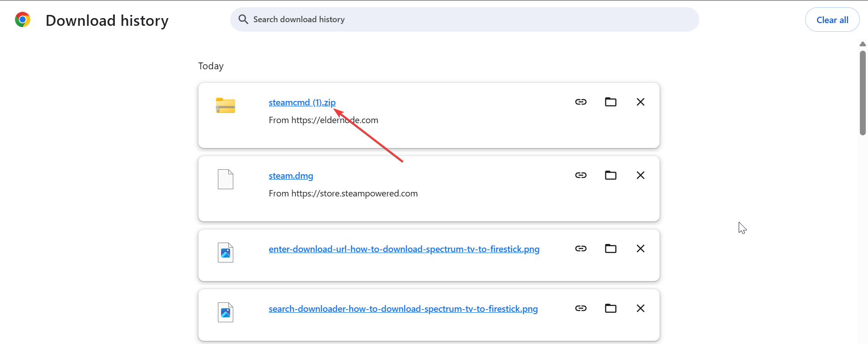Copy download link for steamcmd (1).zip
This screenshot has height=344, width=868.
tap(580, 102)
